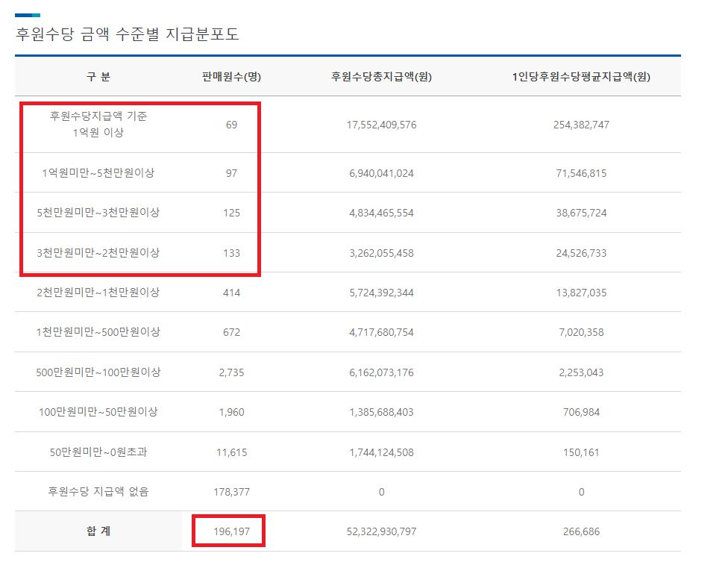Click average payout 24,526,733

point(581,253)
